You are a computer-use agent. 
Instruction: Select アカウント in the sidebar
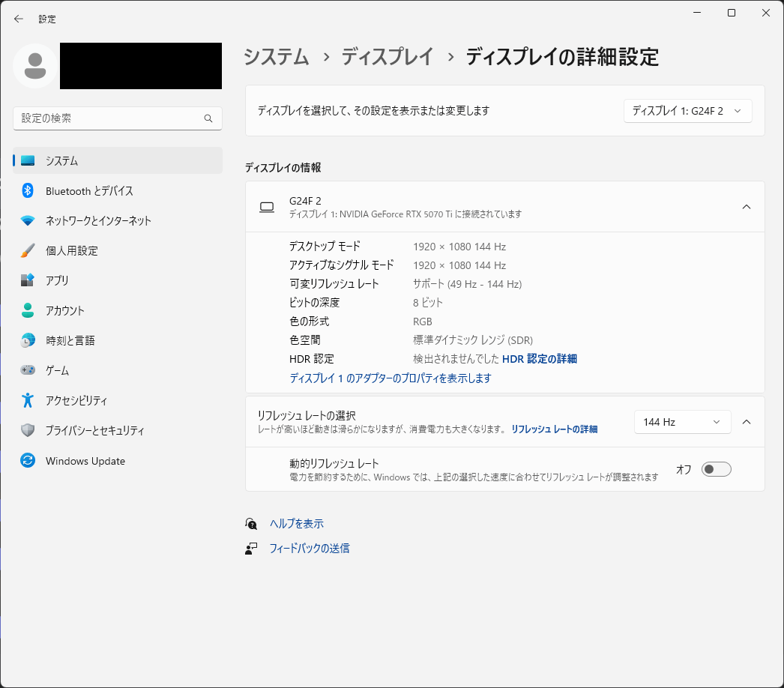point(118,310)
